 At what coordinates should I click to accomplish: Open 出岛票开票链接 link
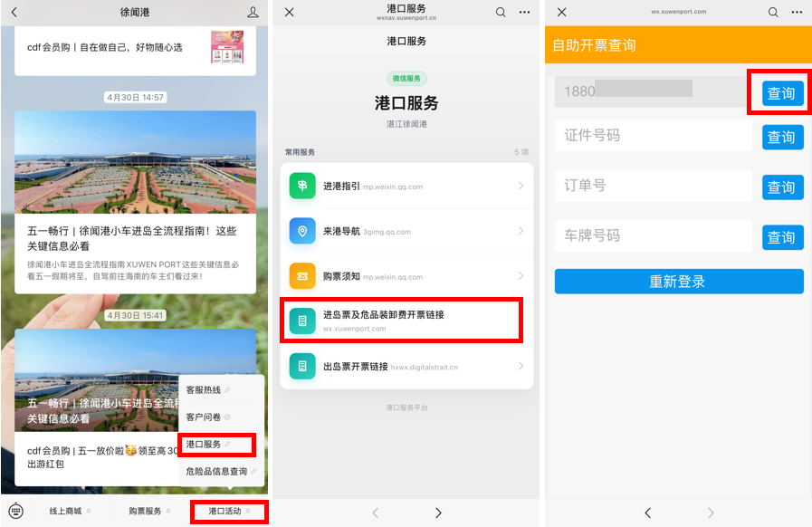[355, 367]
